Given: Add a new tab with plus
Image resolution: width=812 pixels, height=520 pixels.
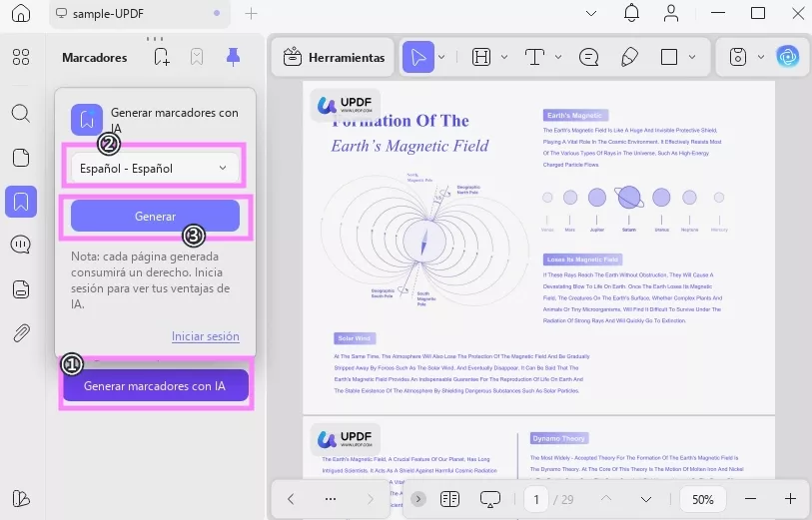Looking at the screenshot, I should 251,14.
